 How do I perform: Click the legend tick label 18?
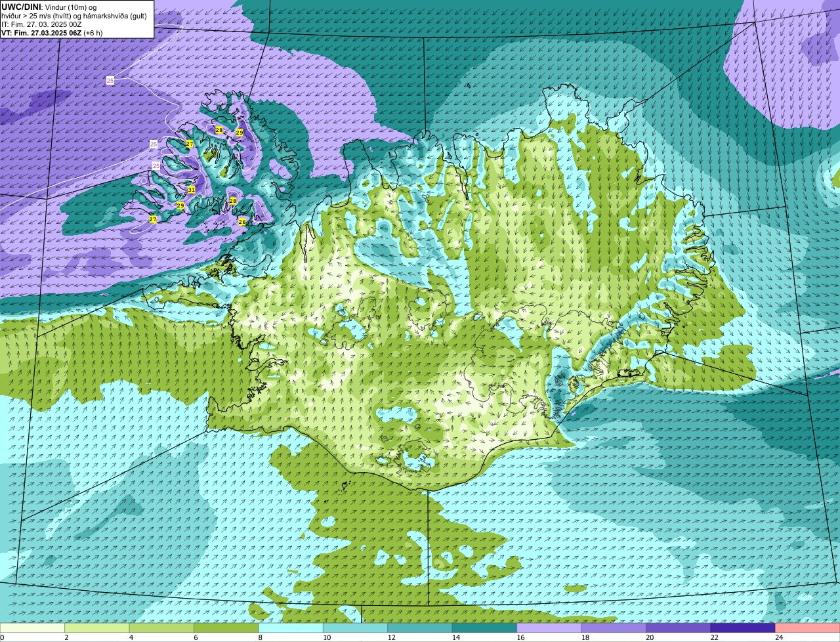(585, 637)
